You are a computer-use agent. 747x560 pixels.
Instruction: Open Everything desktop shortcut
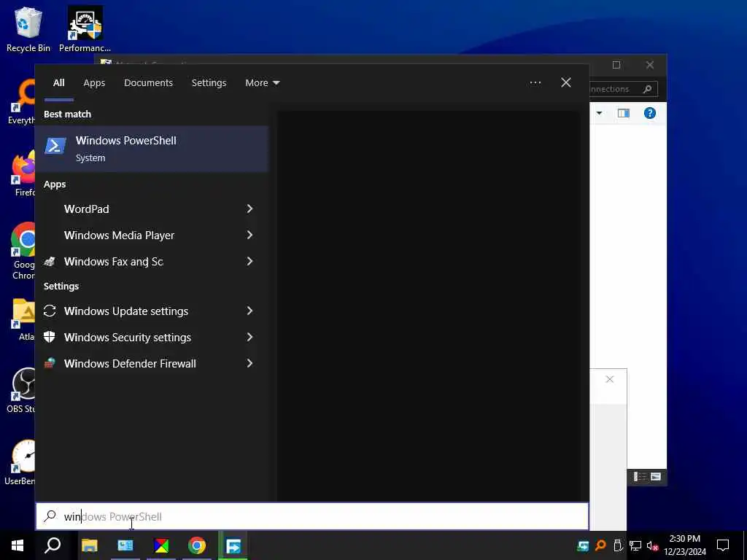point(21,102)
